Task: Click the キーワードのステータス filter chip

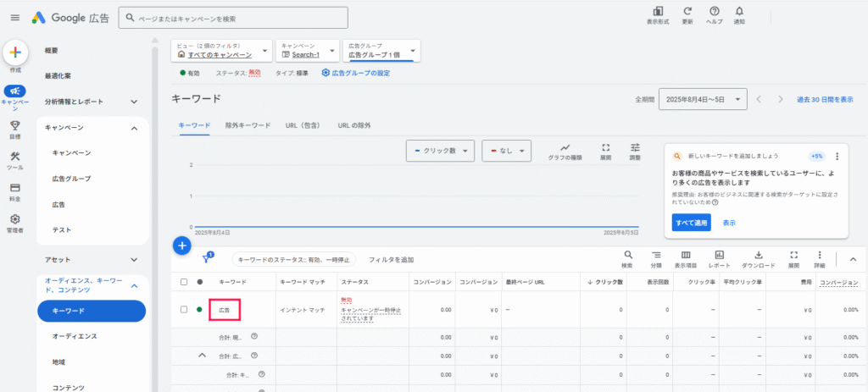Action: [293, 259]
